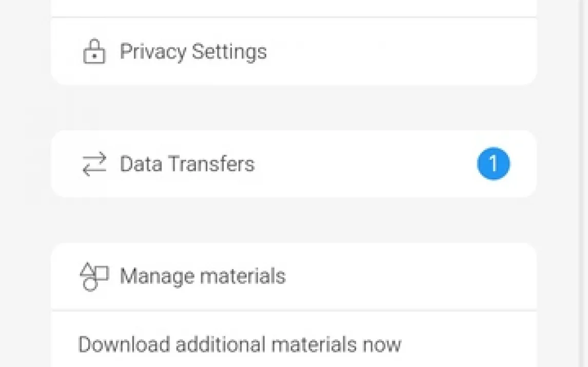Open Privacy Settings
588x367 pixels.
click(x=193, y=52)
